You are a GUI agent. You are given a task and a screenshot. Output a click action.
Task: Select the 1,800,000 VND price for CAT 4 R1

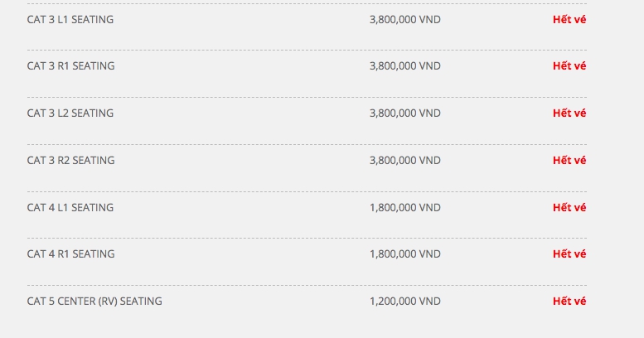404,254
